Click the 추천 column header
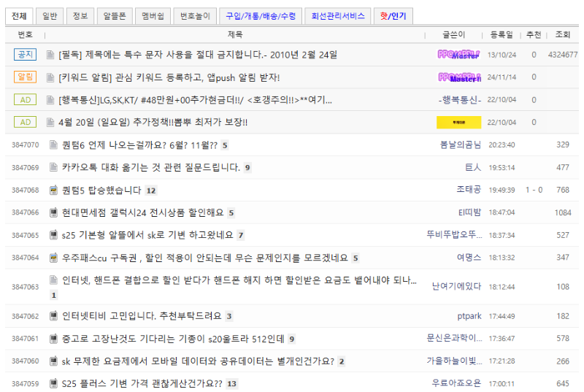584x392 pixels. click(x=534, y=34)
